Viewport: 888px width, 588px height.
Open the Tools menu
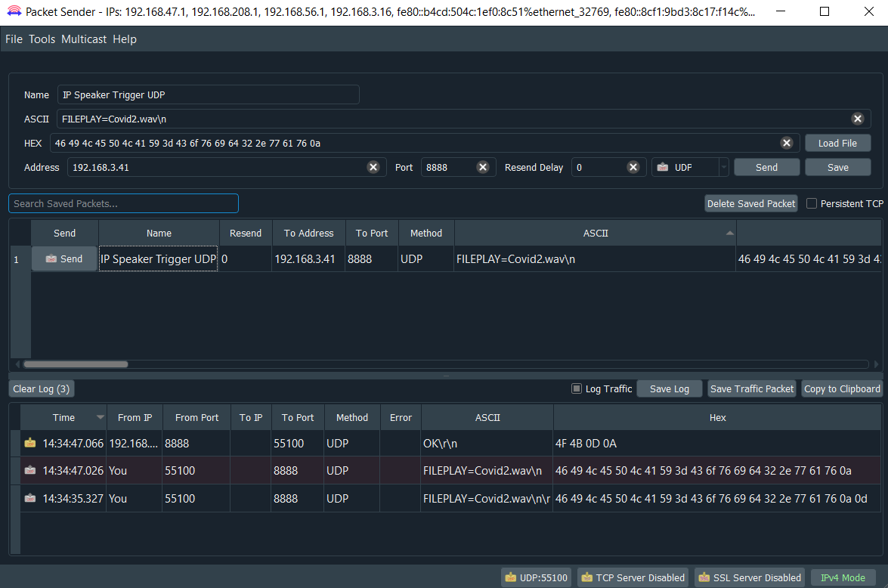point(42,39)
